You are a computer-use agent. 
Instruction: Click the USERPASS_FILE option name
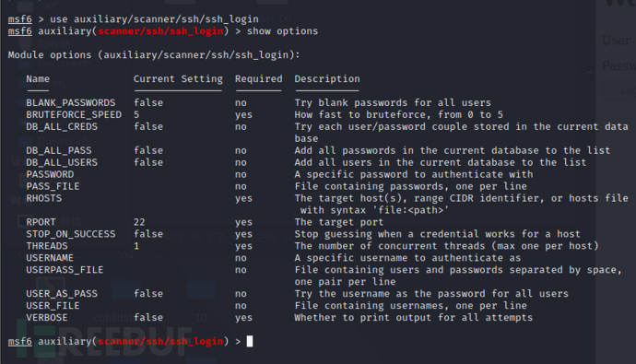65,270
